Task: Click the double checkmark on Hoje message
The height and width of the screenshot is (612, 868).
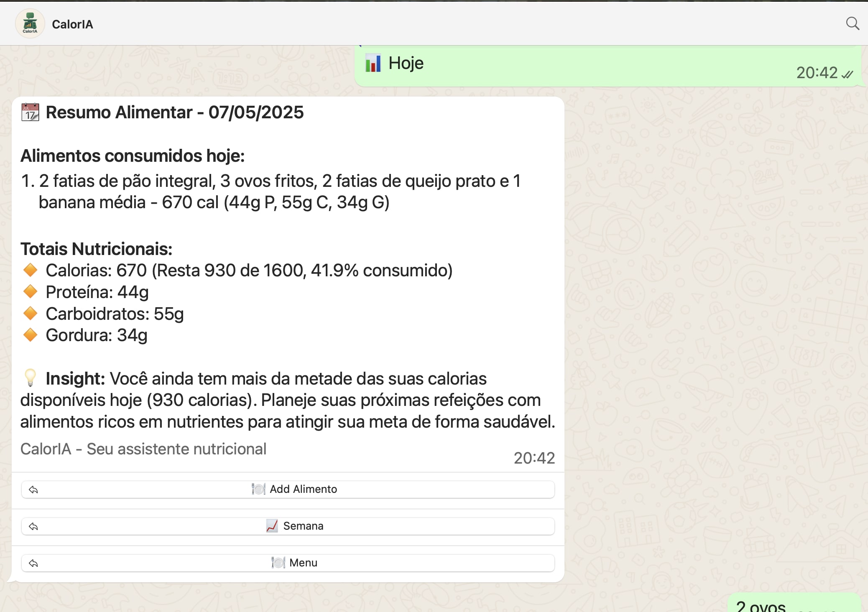Action: (x=847, y=74)
